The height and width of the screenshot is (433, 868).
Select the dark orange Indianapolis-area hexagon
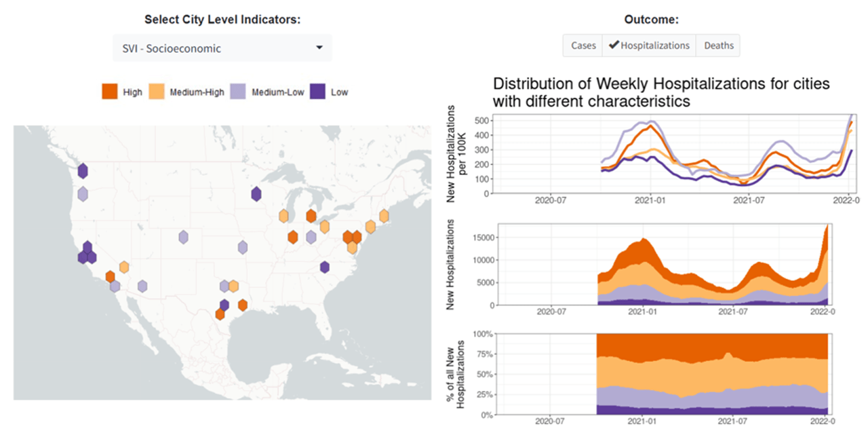click(292, 237)
